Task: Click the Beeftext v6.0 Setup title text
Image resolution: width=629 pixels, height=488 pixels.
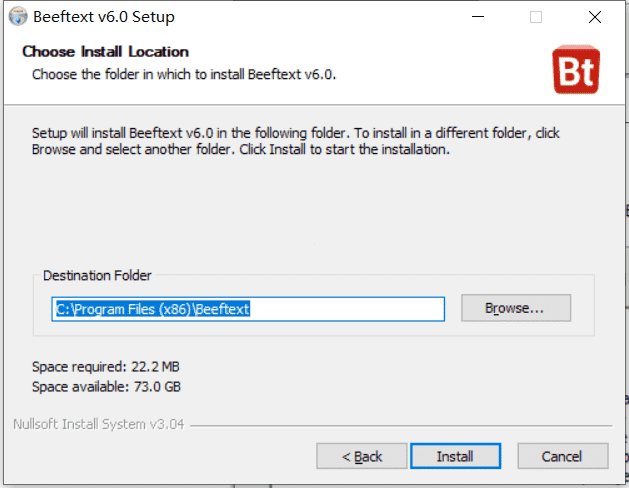Action: coord(104,17)
